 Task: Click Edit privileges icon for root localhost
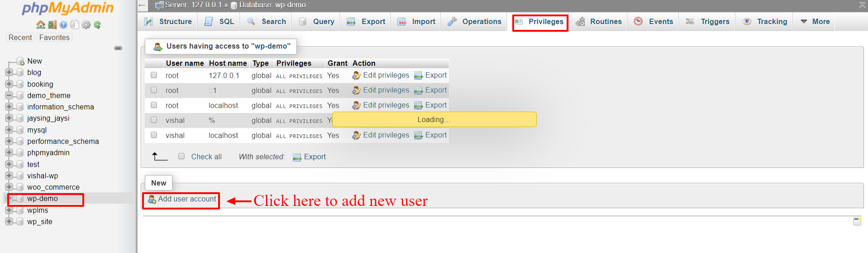point(357,106)
